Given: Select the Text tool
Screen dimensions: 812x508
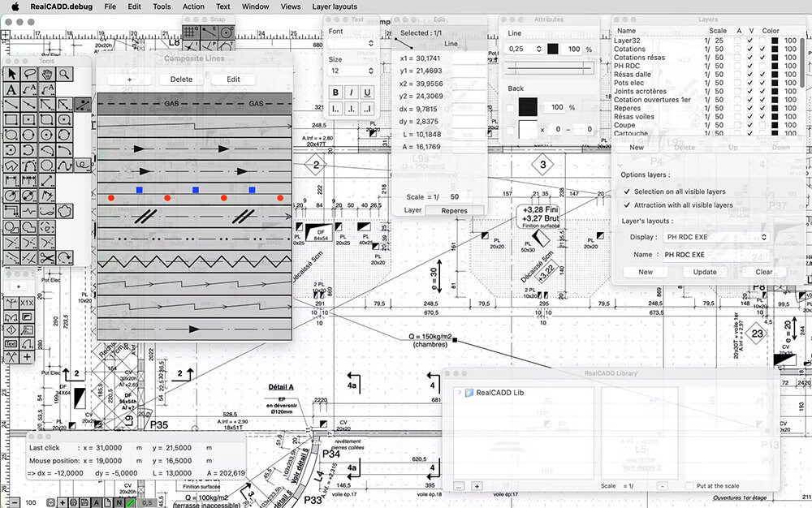Looking at the screenshot, I should tap(11, 89).
